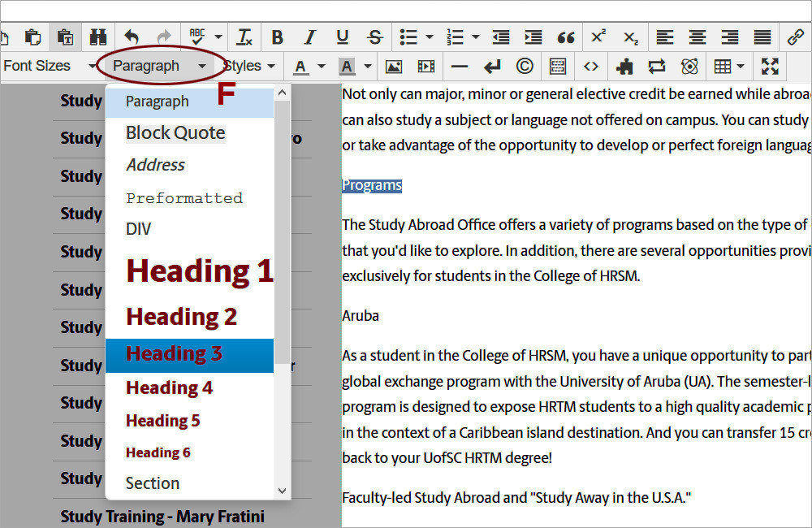Toggle bold formatting in toolbar

tap(277, 37)
